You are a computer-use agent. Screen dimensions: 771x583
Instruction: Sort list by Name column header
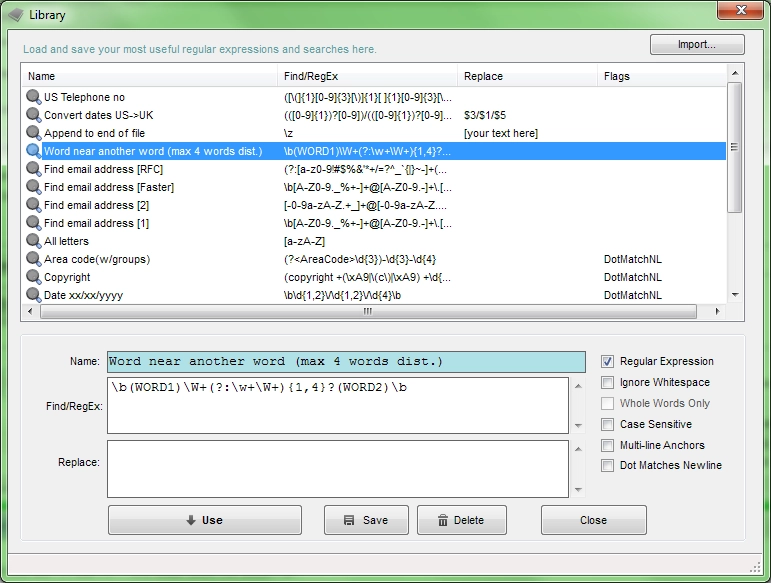pyautogui.click(x=149, y=76)
